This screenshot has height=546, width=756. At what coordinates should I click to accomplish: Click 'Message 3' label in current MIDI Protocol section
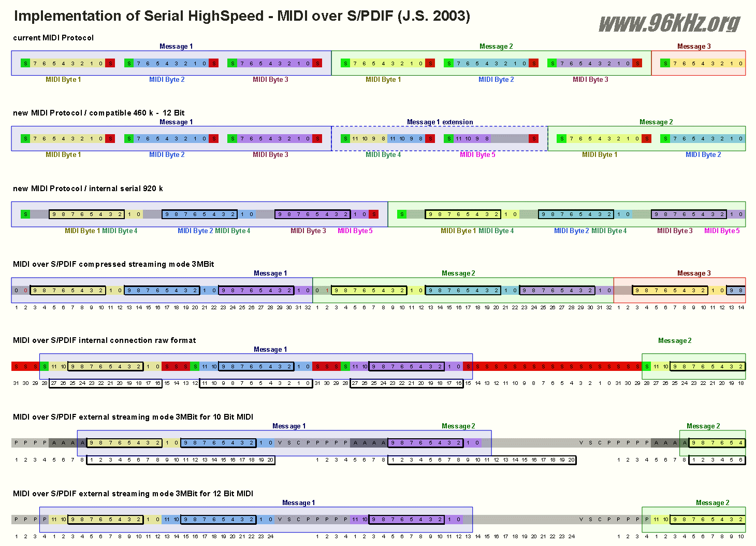click(x=694, y=47)
